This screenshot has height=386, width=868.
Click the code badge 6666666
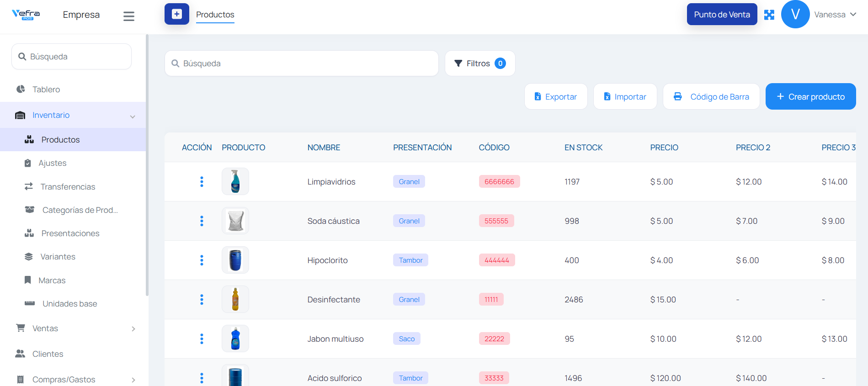pyautogui.click(x=500, y=182)
